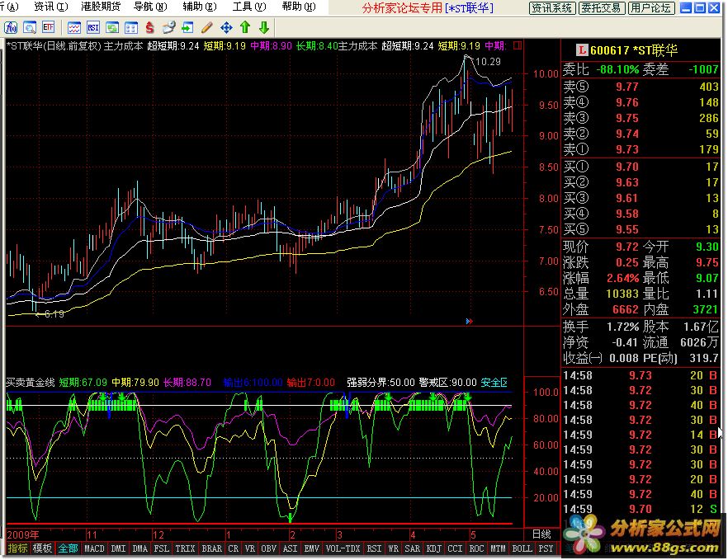Click the red L icon beside 600617
Screen dimensions: 728x560
[x=582, y=49]
